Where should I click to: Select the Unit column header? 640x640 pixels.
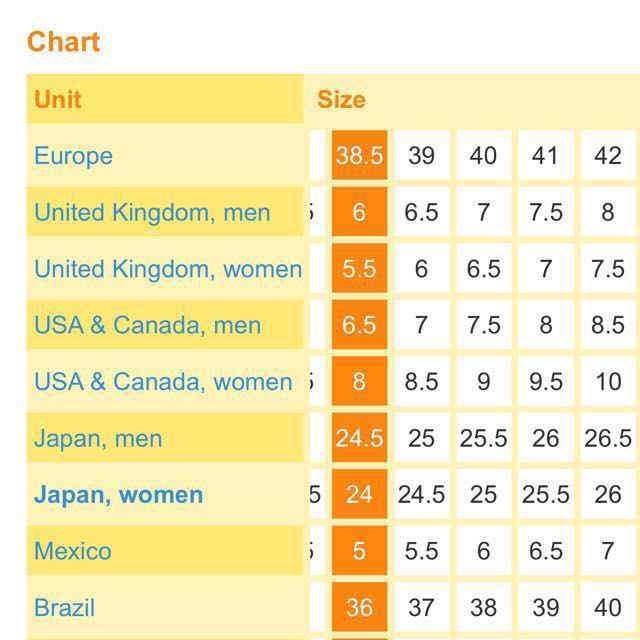(58, 99)
